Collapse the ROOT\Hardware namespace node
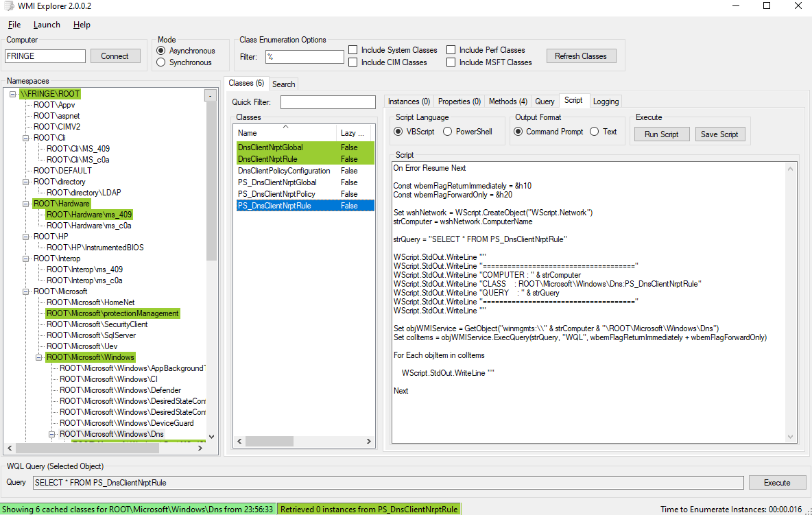This screenshot has width=812, height=515. 26,204
